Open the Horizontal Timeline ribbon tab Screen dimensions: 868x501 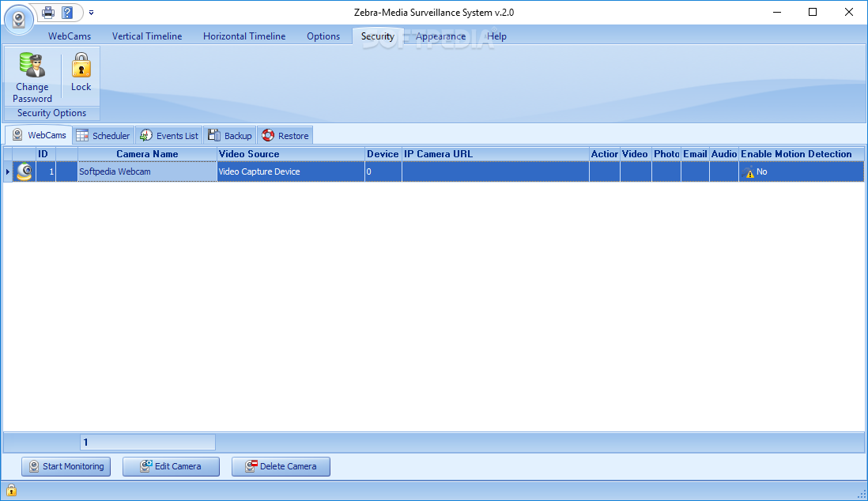click(x=244, y=36)
